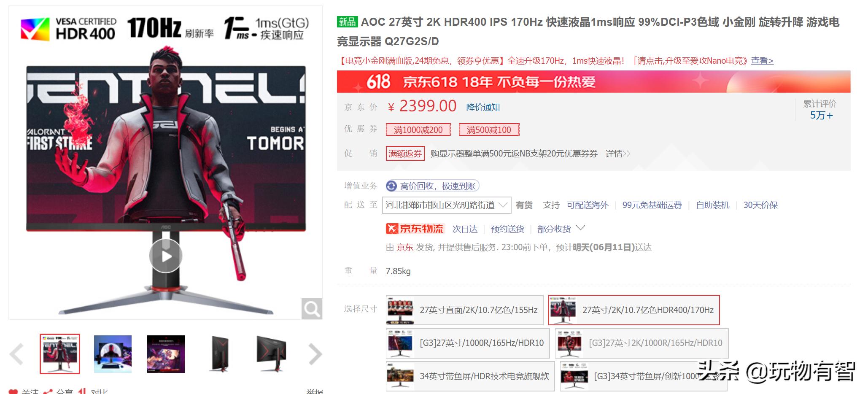Open the delivery address dropdown 河北邯郸市
The height and width of the screenshot is (394, 868).
(x=447, y=205)
